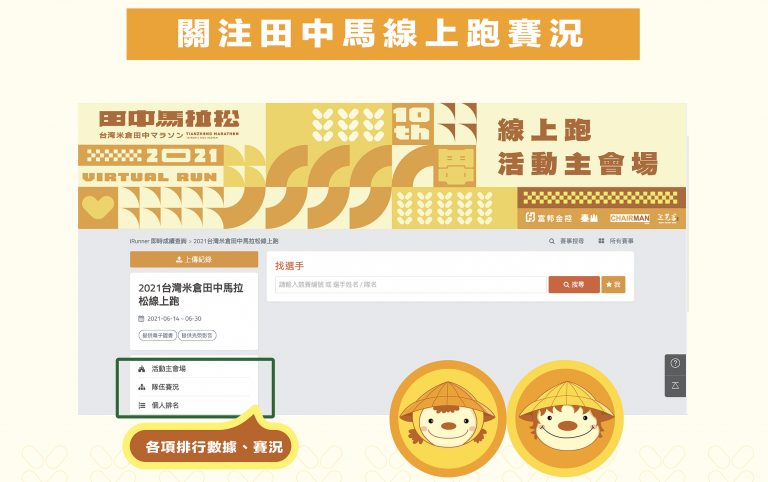Click the CHAIRMAN sponsor logo

629,218
